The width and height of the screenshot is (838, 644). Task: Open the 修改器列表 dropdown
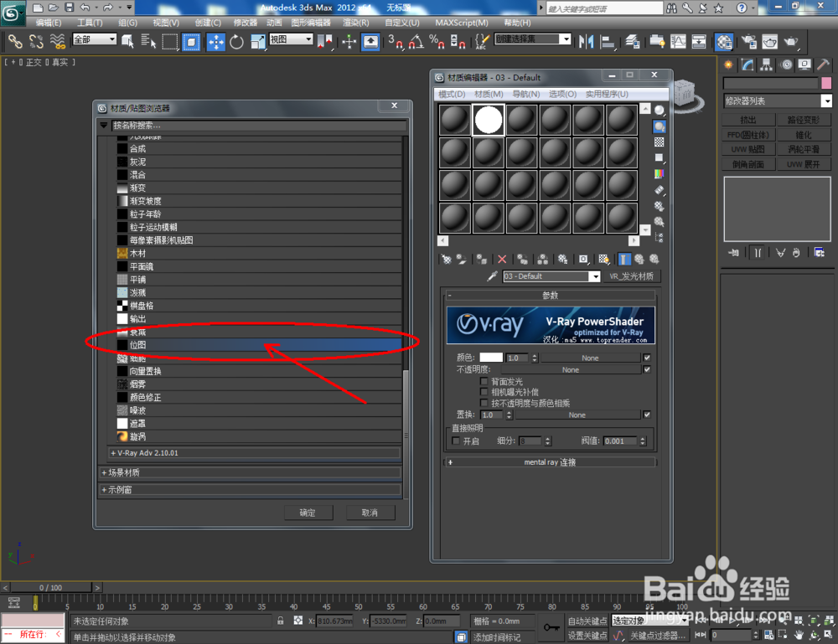(x=778, y=101)
